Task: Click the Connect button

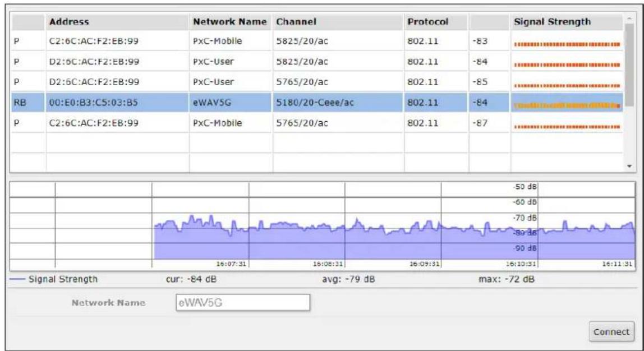Action: tap(611, 332)
